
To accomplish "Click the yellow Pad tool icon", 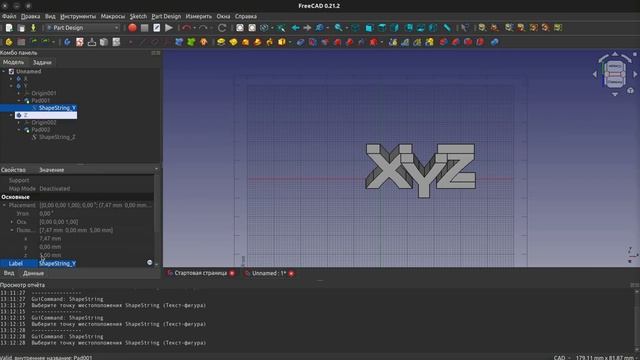I will pos(221,42).
